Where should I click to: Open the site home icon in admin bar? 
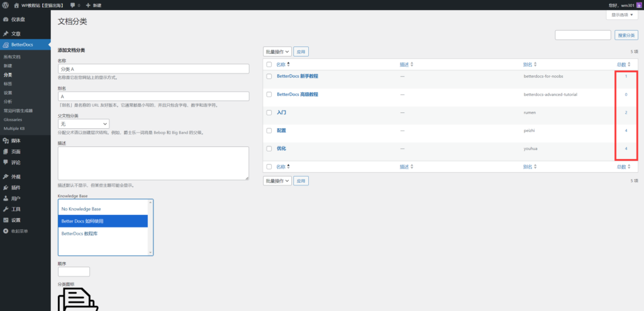pos(16,5)
